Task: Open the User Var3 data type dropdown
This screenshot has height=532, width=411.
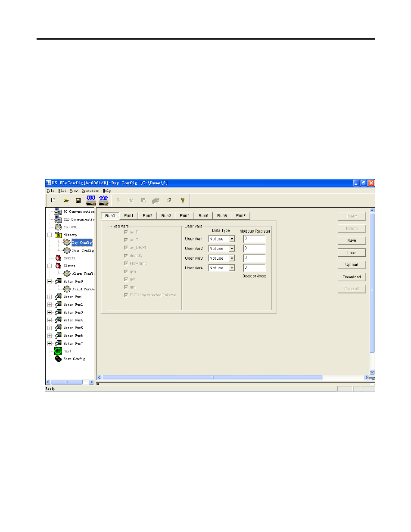Action: 232,258
